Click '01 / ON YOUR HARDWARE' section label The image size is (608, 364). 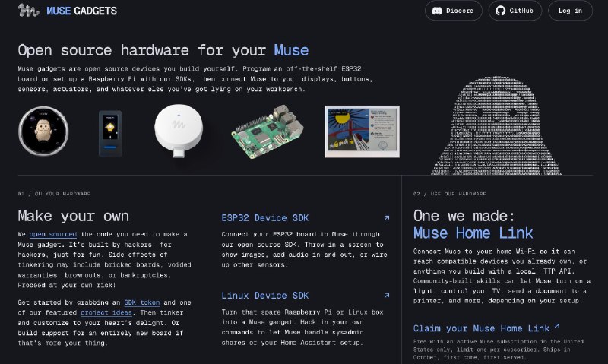pyautogui.click(x=54, y=194)
